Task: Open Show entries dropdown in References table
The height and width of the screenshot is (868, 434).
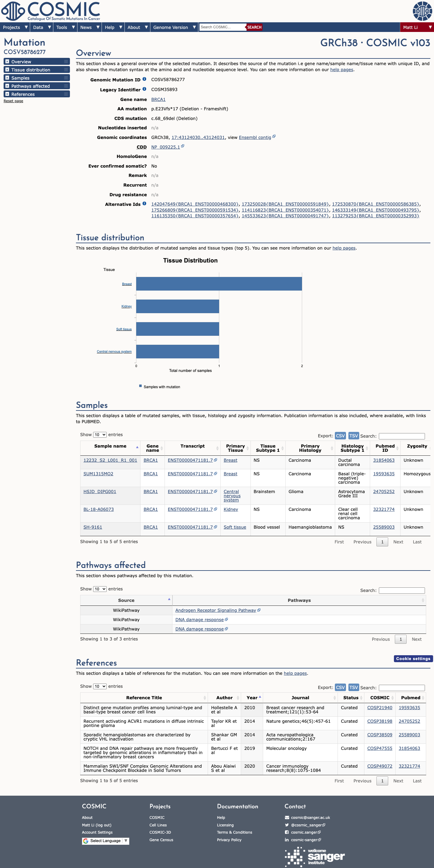Action: point(100,686)
